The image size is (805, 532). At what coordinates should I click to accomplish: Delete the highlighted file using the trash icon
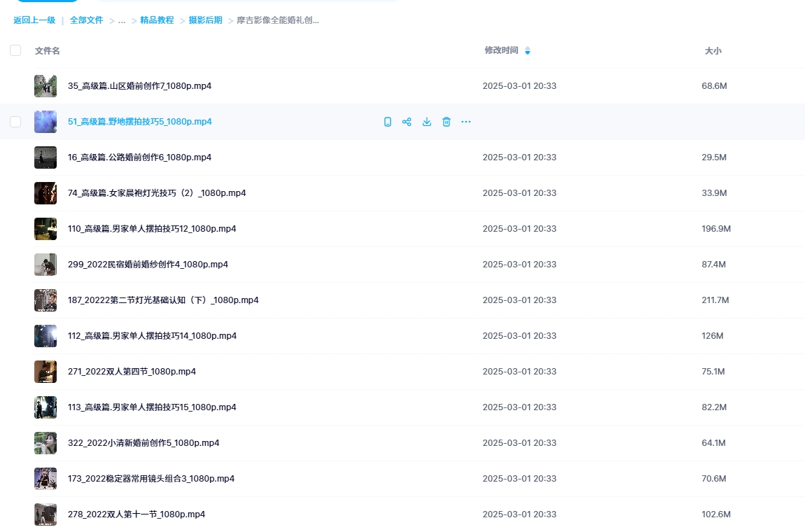446,122
